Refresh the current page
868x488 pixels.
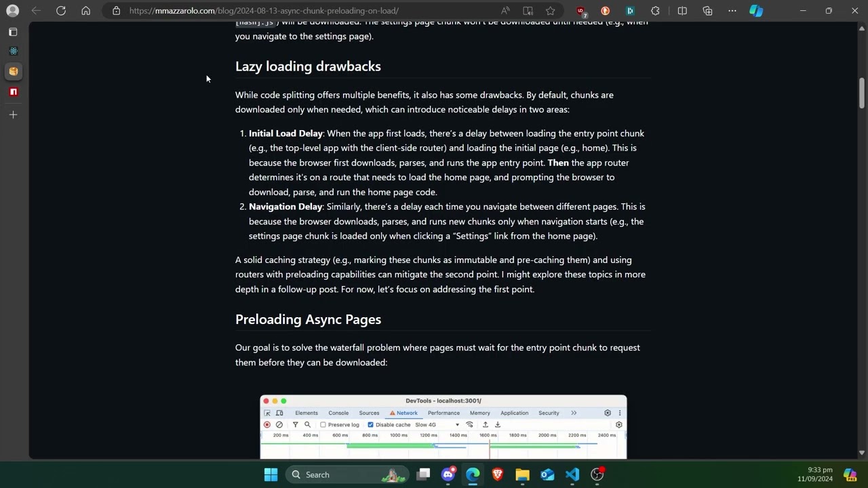point(61,11)
